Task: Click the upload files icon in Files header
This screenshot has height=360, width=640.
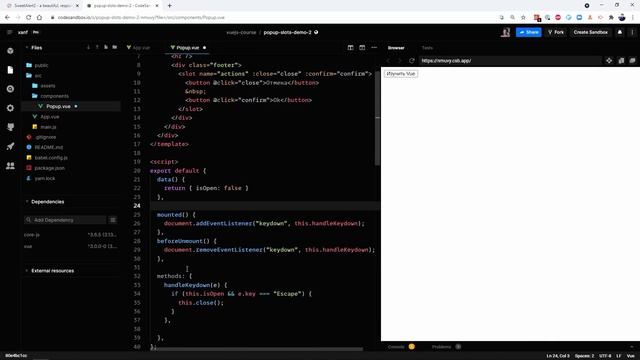Action: click(x=97, y=47)
